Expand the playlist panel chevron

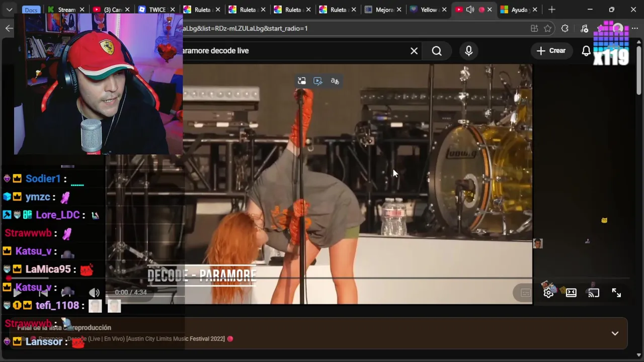[x=615, y=333]
